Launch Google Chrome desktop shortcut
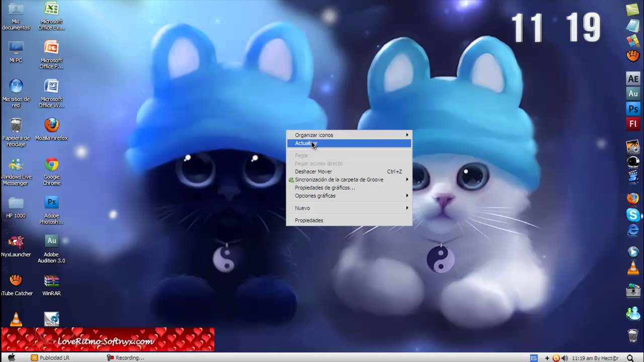The width and height of the screenshot is (644, 362). point(51,171)
